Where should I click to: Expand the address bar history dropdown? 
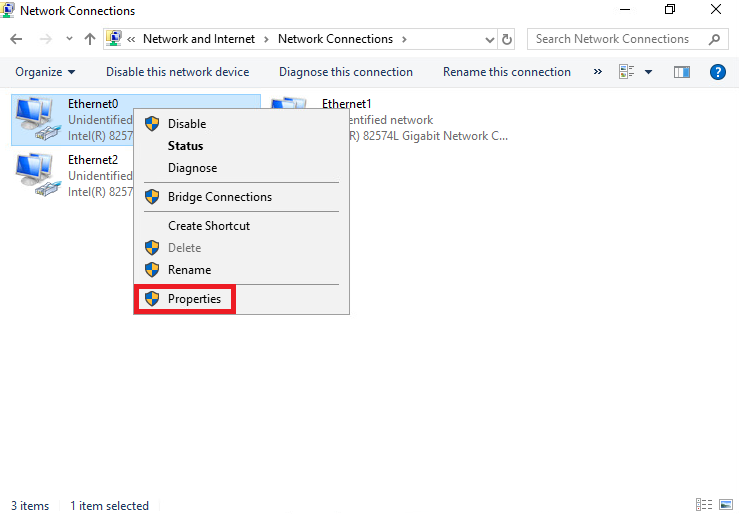[x=489, y=39]
